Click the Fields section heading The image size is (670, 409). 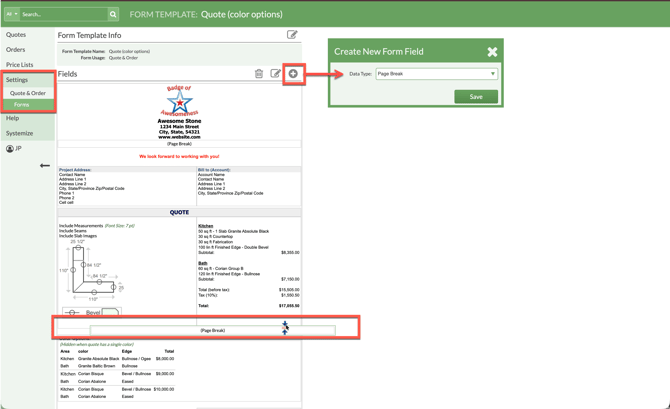coord(68,74)
